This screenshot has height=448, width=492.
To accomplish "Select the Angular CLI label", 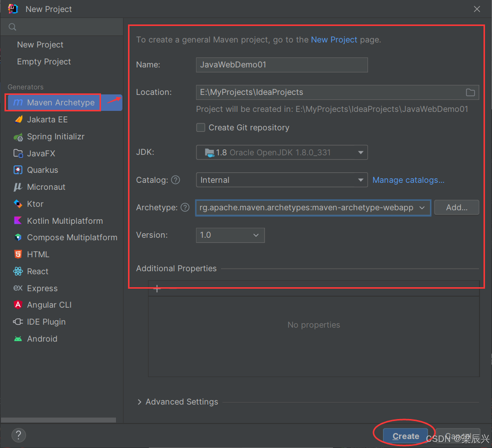I will click(x=49, y=305).
